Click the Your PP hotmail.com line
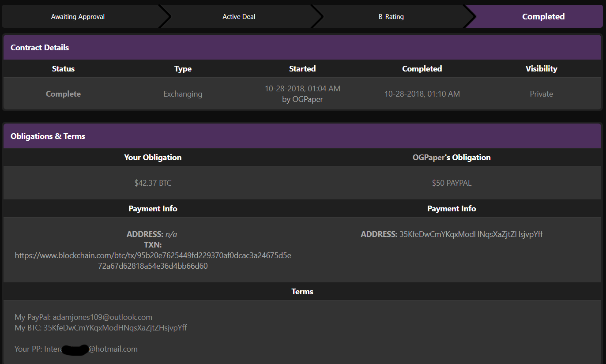This screenshot has height=364, width=606. (x=76, y=349)
